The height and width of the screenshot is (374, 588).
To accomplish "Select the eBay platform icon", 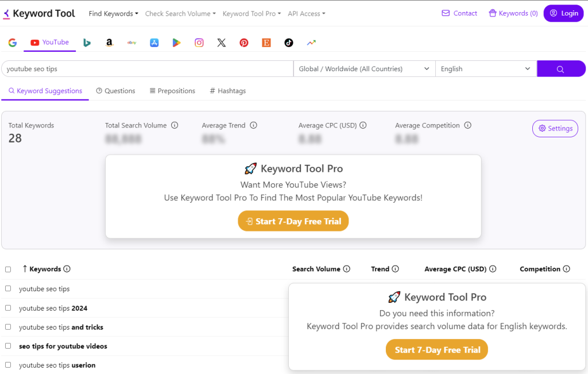I will click(x=131, y=43).
